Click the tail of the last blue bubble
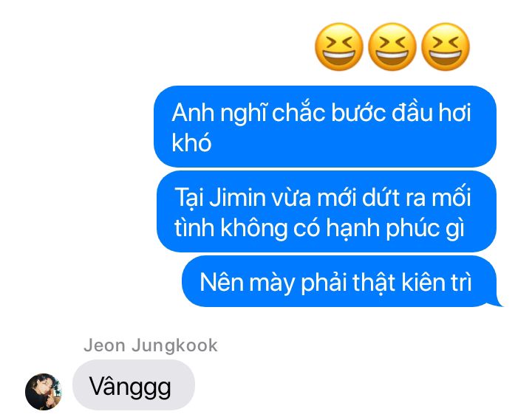 coord(497,302)
